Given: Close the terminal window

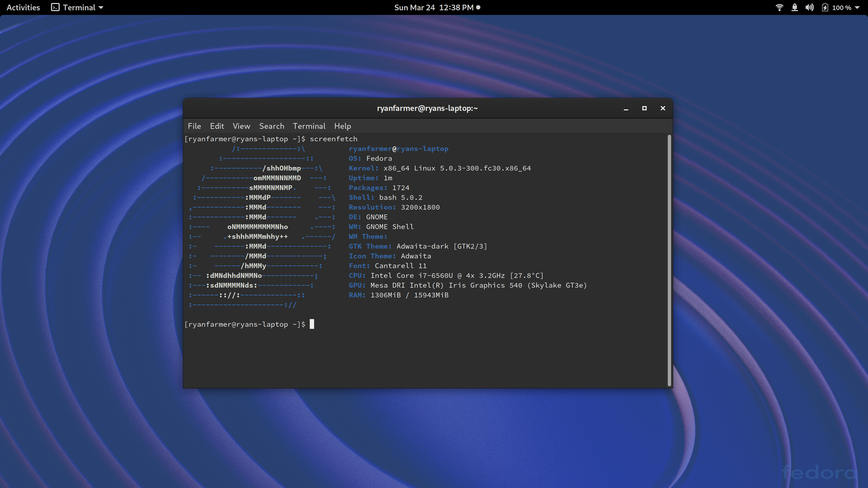Looking at the screenshot, I should pos(663,108).
